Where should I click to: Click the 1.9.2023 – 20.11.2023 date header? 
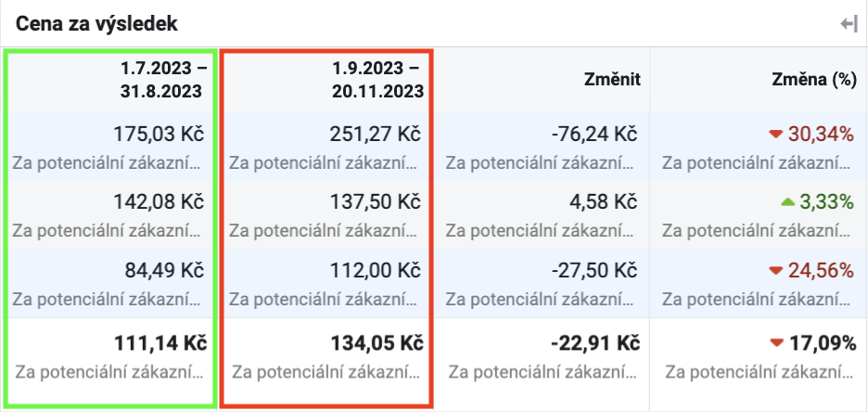[x=376, y=79]
